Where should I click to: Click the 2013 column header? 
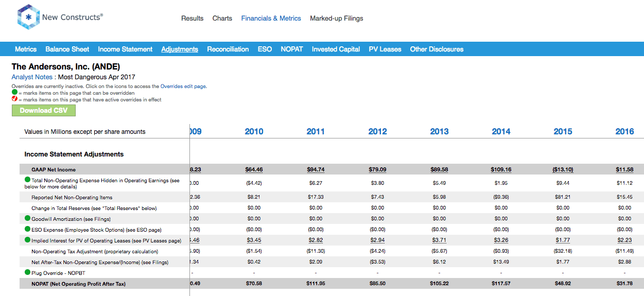pyautogui.click(x=439, y=131)
